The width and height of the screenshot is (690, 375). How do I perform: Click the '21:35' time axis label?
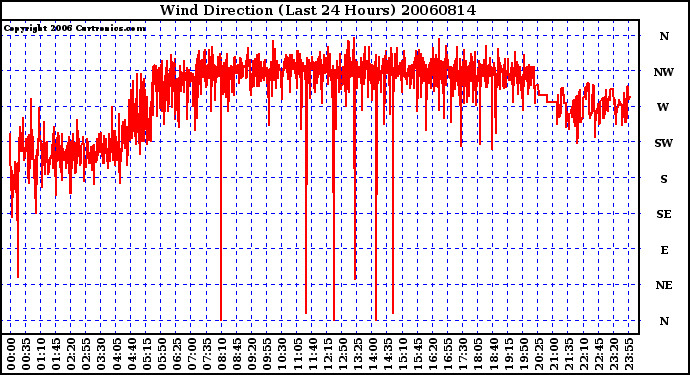pyautogui.click(x=568, y=354)
